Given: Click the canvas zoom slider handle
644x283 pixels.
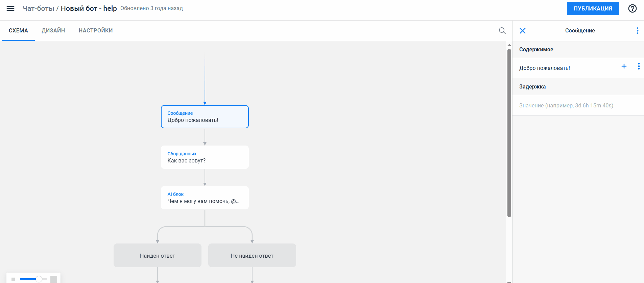Looking at the screenshot, I should (x=39, y=279).
